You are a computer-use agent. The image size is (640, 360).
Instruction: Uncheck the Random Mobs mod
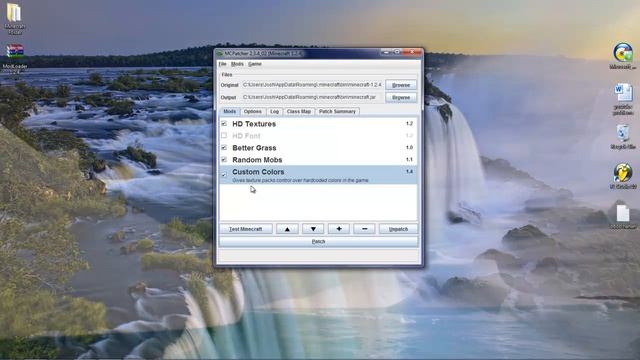[x=224, y=160]
